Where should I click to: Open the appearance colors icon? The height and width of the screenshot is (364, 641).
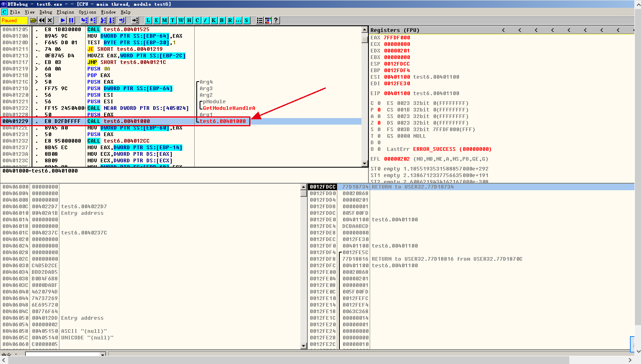(268, 20)
